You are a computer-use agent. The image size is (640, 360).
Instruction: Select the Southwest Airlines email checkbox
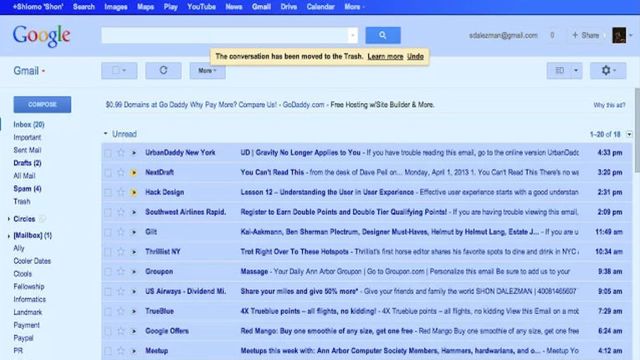point(108,213)
